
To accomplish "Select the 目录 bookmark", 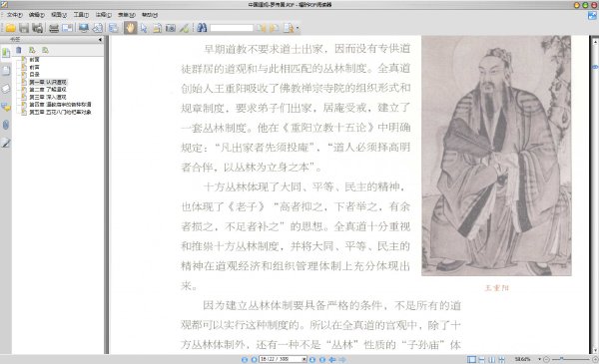I will pyautogui.click(x=34, y=75).
